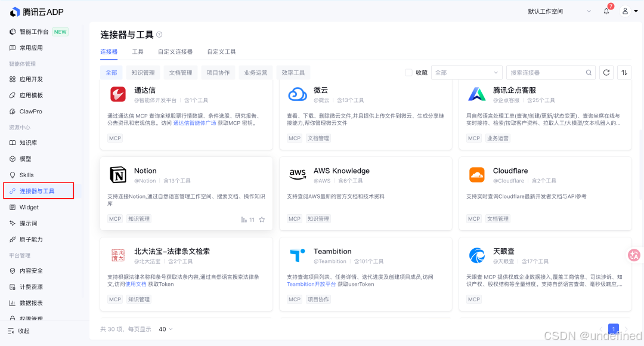Open the 腾讯企点客服 connector icon
Screen dimensions: 644x346
click(x=477, y=94)
